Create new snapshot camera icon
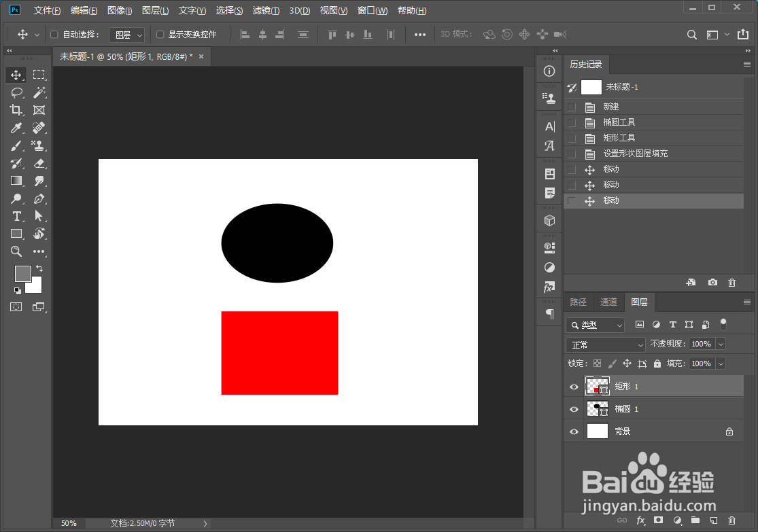The height and width of the screenshot is (532, 758). (x=712, y=282)
